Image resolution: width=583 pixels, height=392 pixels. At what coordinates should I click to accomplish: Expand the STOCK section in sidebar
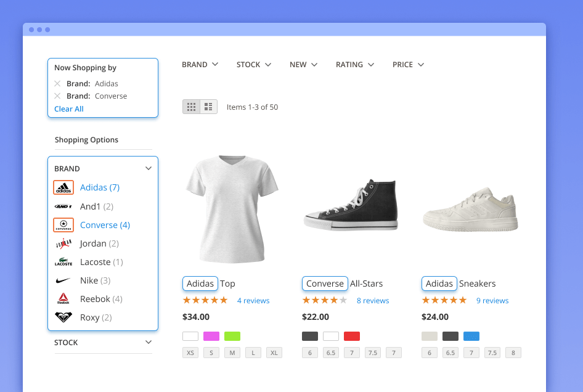[x=148, y=342]
